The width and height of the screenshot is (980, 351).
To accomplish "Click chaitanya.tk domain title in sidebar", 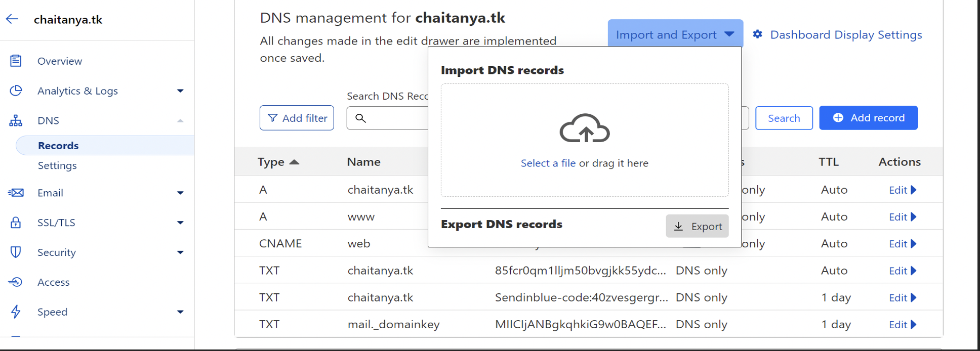I will tap(68, 19).
